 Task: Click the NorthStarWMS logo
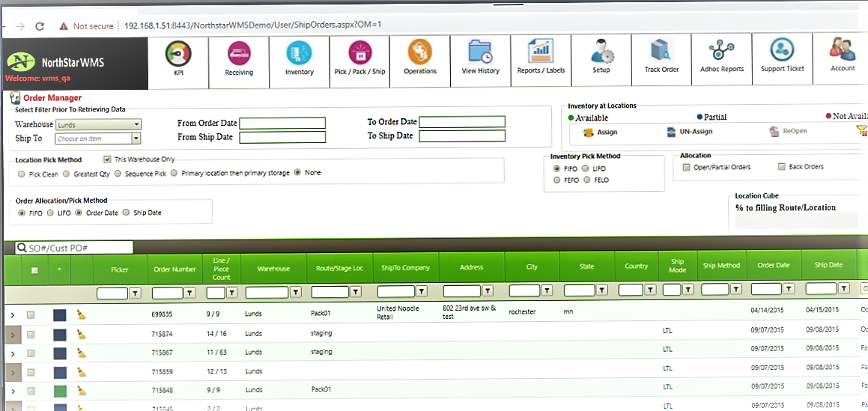pos(55,62)
